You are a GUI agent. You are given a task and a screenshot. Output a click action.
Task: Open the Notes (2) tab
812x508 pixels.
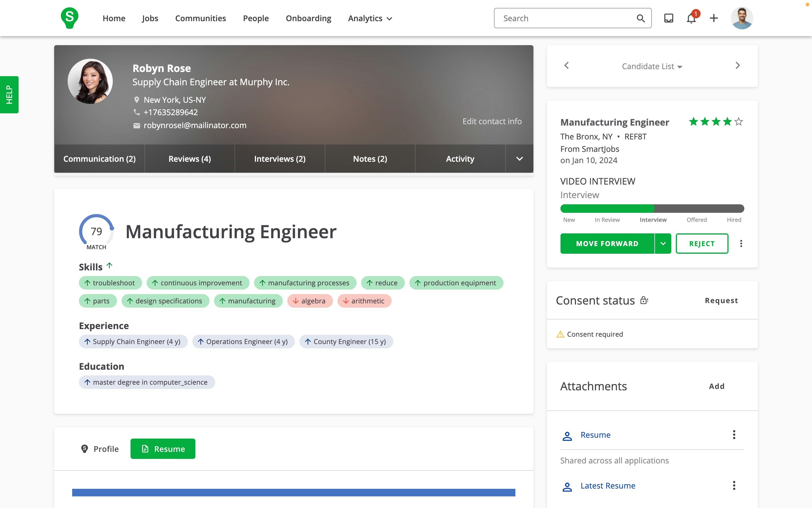(370, 159)
